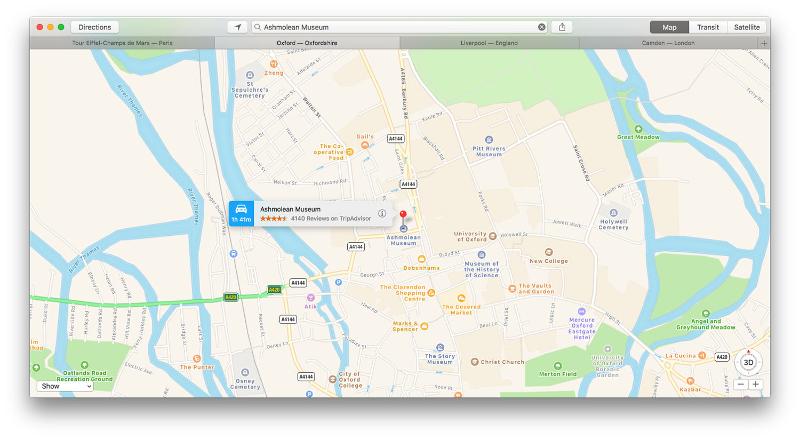The image size is (800, 440).
Task: Switch to Tour Eiffel-Champs de Mars tab
Action: click(x=122, y=43)
